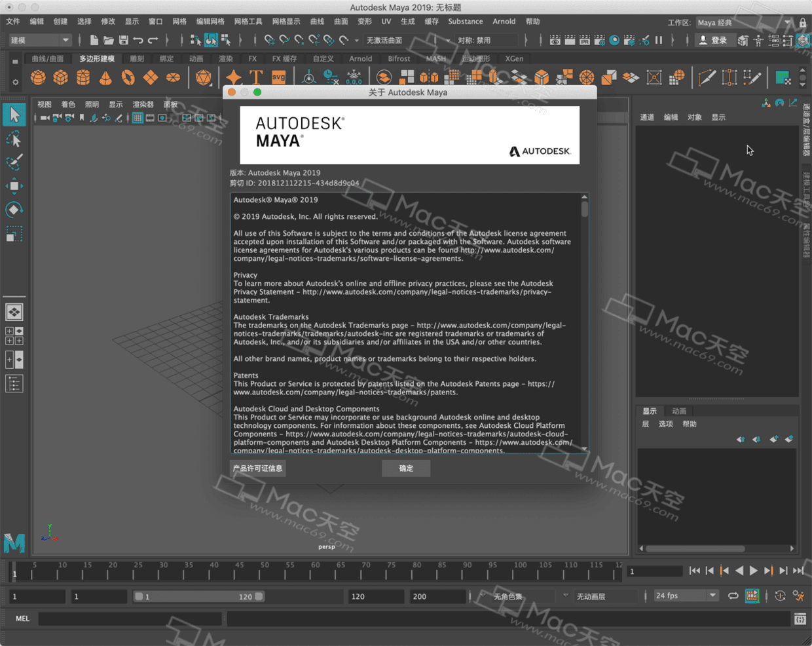Click the About dialog text scrollbar thumb
The width and height of the screenshot is (812, 646).
click(x=585, y=209)
